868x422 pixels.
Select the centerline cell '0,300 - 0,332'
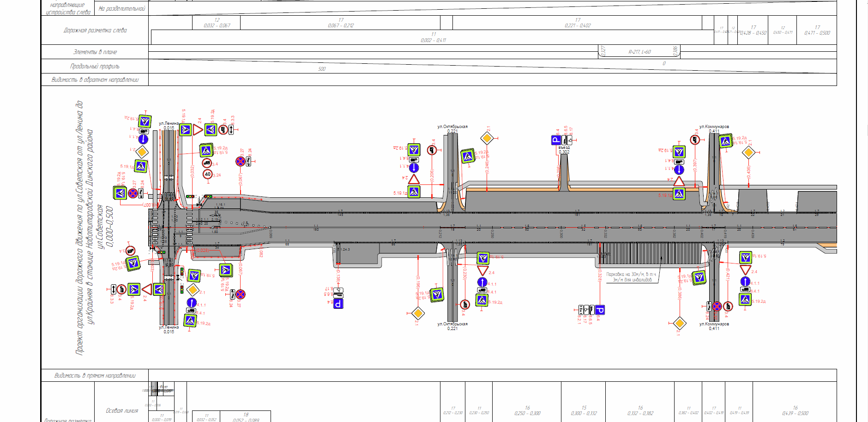[x=584, y=413]
